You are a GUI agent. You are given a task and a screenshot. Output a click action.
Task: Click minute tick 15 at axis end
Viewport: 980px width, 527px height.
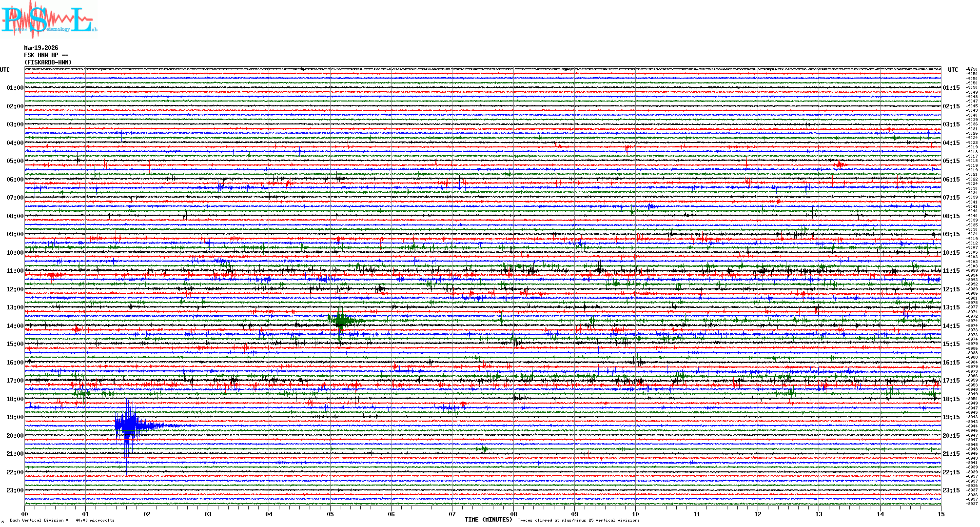[x=941, y=514]
